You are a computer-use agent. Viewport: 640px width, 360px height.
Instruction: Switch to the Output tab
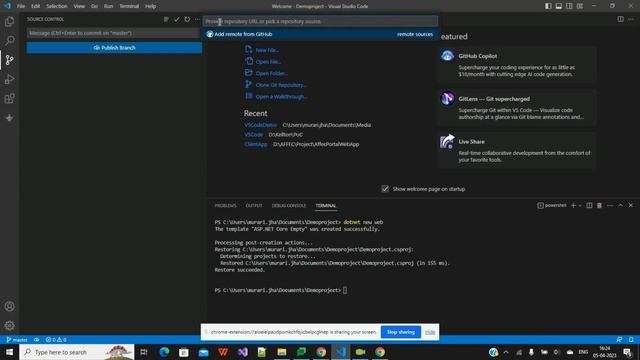point(254,206)
